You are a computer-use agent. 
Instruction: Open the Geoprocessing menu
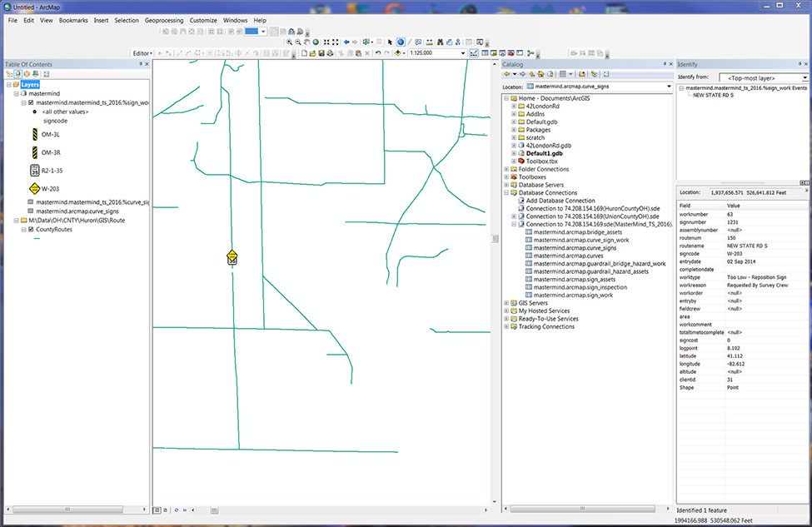click(164, 19)
